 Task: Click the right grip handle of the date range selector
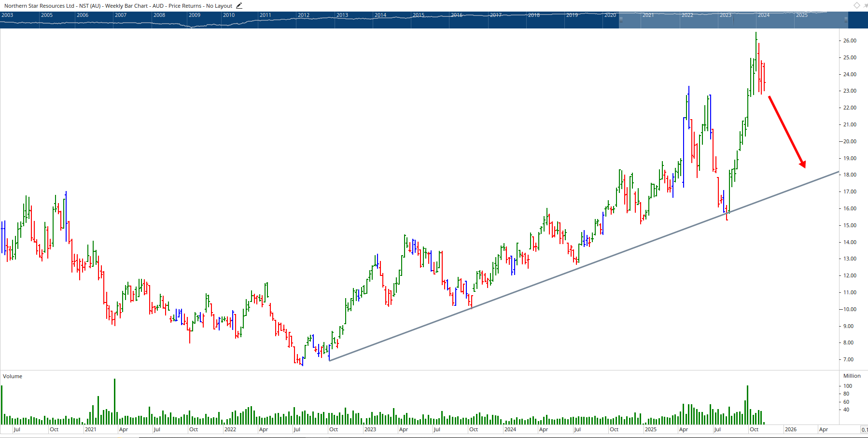[846, 21]
